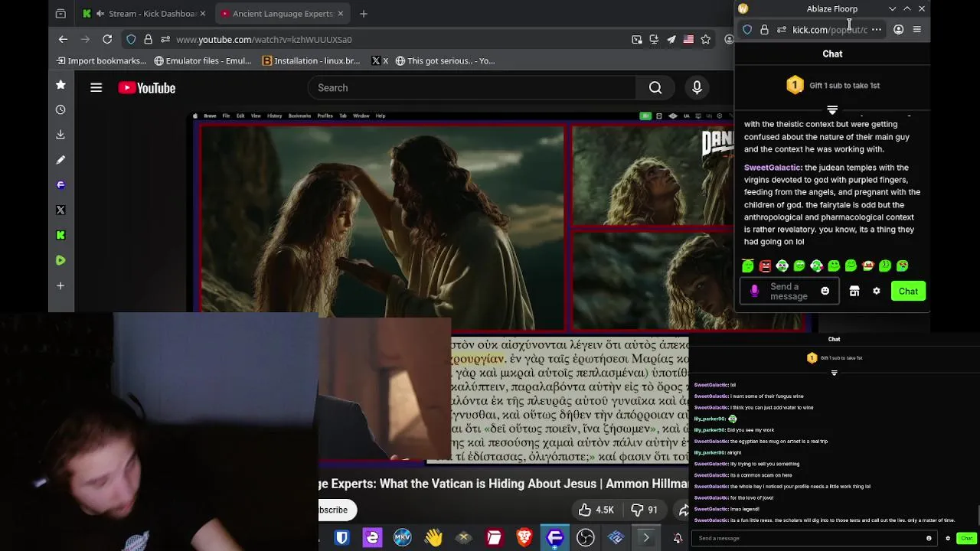This screenshot has height=551, width=980.
Task: Bookmark this page with star icon
Action: (705, 39)
